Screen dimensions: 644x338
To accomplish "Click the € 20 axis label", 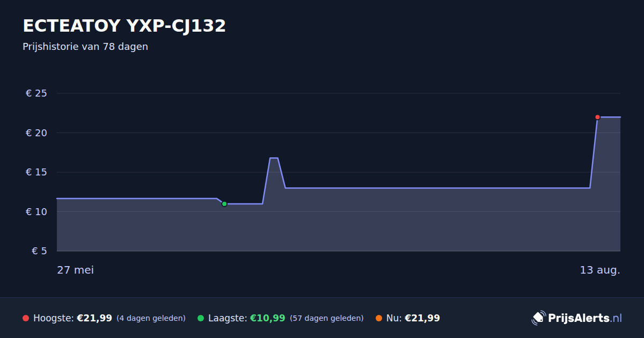I will 36,133.
